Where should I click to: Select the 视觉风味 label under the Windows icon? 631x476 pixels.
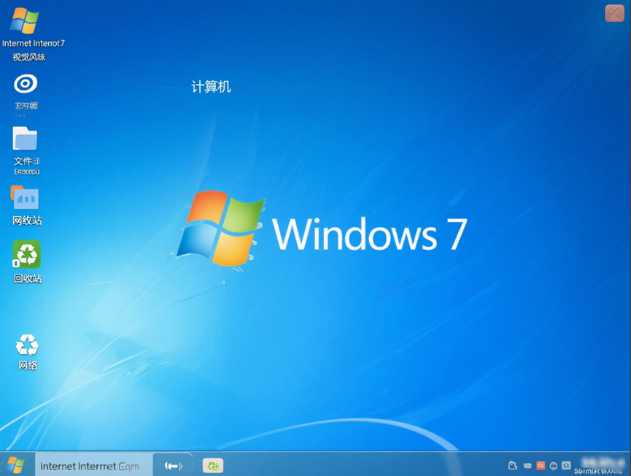tap(29, 57)
